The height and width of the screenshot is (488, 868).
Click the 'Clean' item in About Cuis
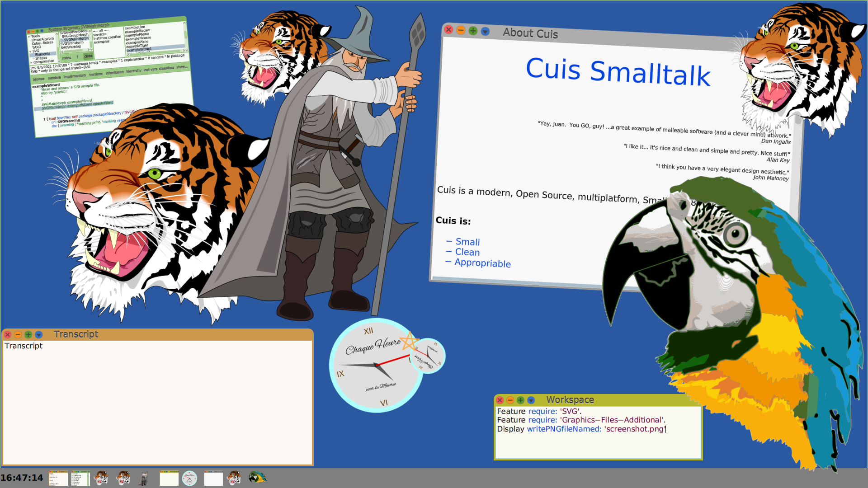tap(467, 252)
